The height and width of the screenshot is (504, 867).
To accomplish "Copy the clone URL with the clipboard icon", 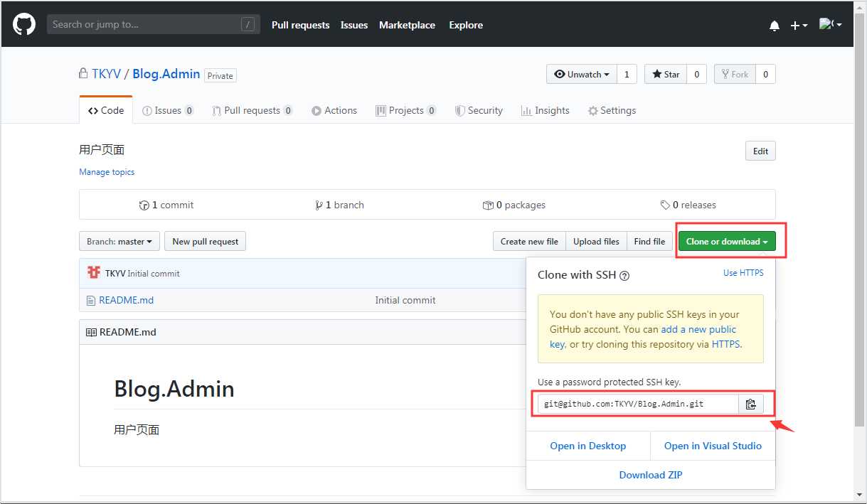I will pos(751,404).
